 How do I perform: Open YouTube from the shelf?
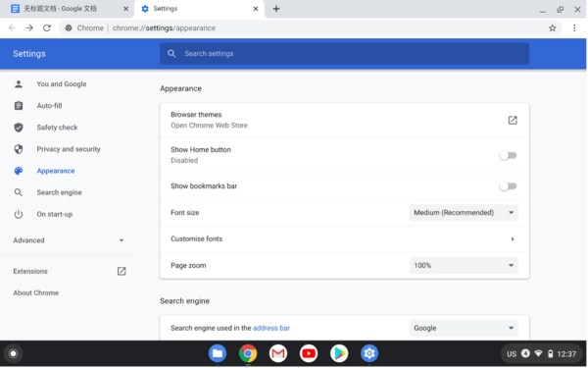[x=309, y=353]
